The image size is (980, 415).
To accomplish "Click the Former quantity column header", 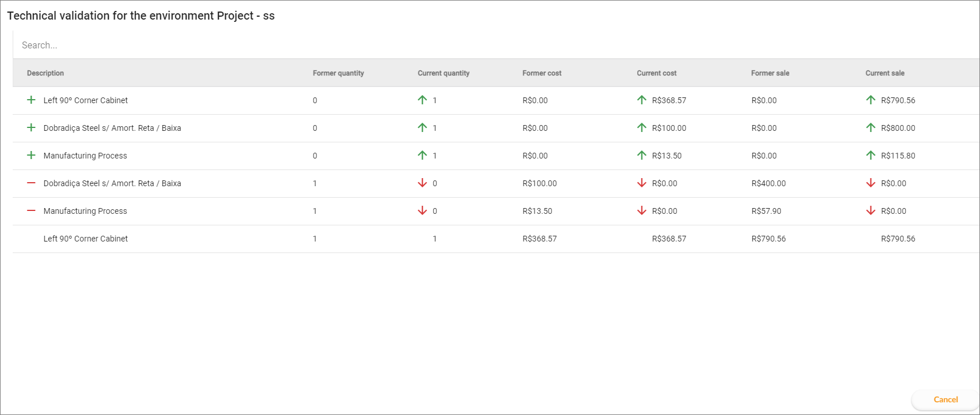I will click(x=338, y=73).
